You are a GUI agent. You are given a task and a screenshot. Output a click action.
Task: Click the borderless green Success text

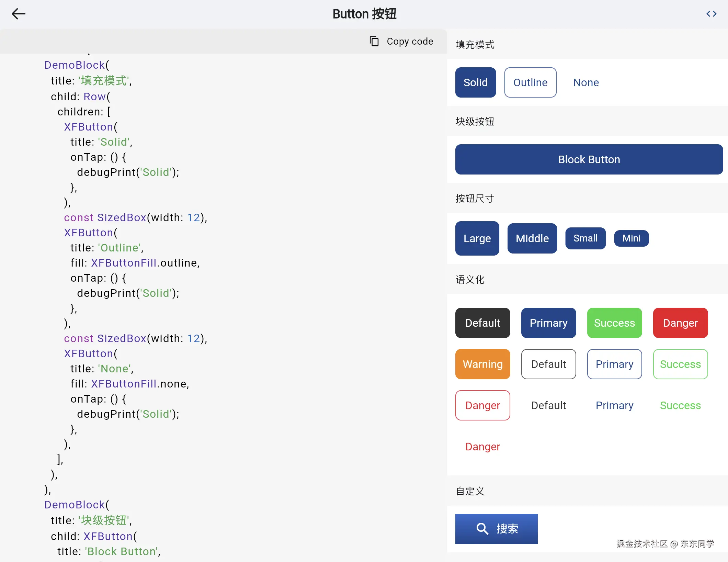[x=680, y=405]
